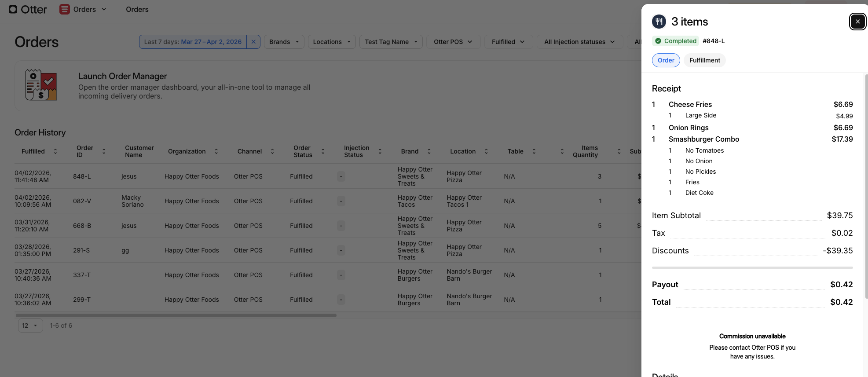Image resolution: width=868 pixels, height=377 pixels.
Task: Expand the Locations filter dropdown
Action: (331, 42)
